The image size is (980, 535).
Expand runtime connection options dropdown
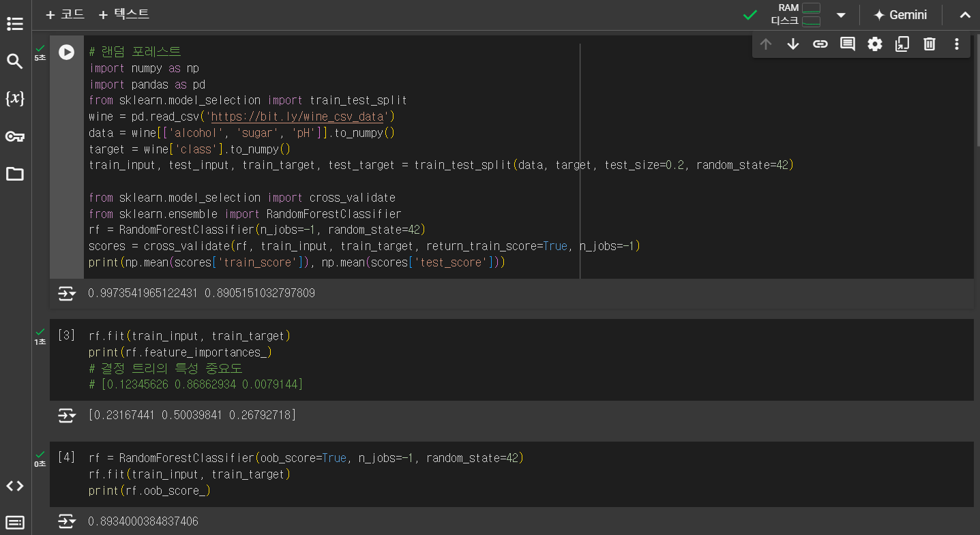click(841, 15)
